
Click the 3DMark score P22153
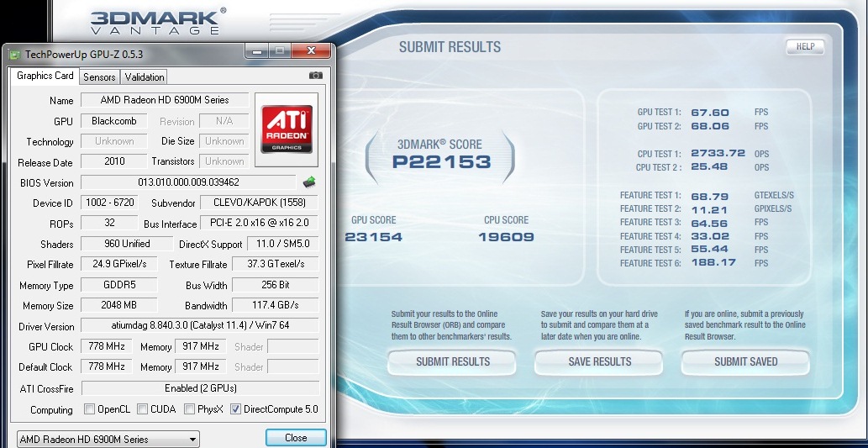(442, 161)
